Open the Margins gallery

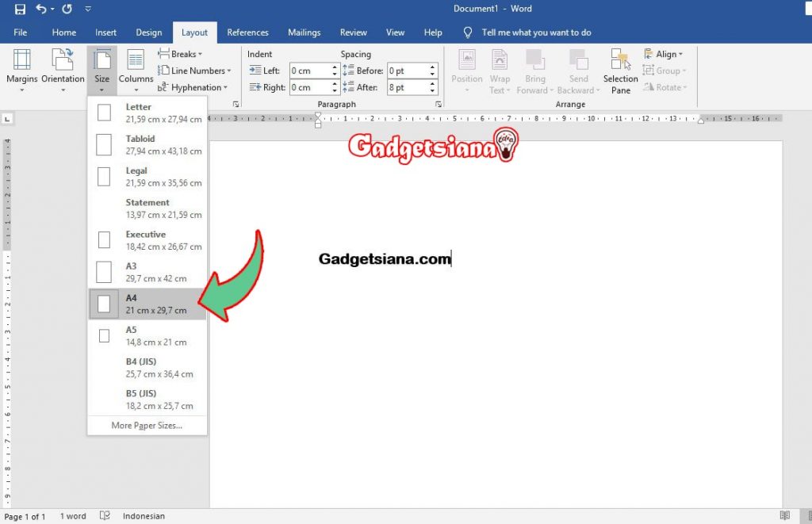[21, 70]
